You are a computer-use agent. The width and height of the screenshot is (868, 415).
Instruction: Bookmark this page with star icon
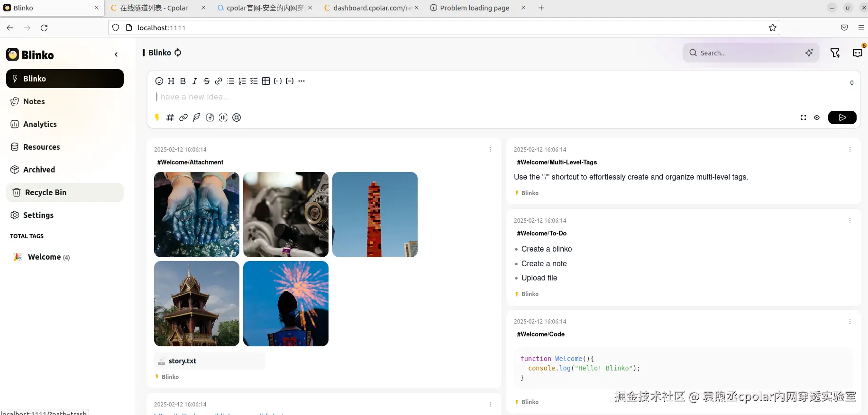773,27
